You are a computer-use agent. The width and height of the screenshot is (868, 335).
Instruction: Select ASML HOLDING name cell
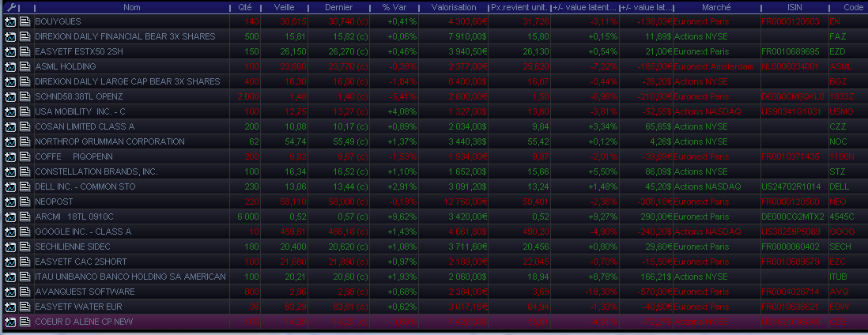[x=66, y=66]
